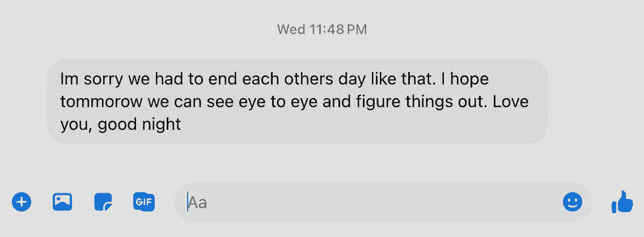The image size is (644, 237).
Task: Place cursor at the Aa placeholder text
Action: pyautogui.click(x=197, y=202)
